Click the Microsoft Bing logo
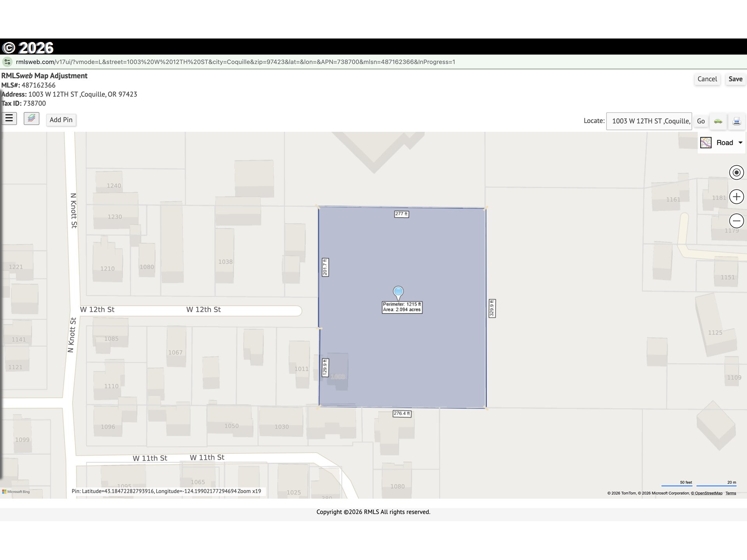The width and height of the screenshot is (747, 560). tap(16, 492)
